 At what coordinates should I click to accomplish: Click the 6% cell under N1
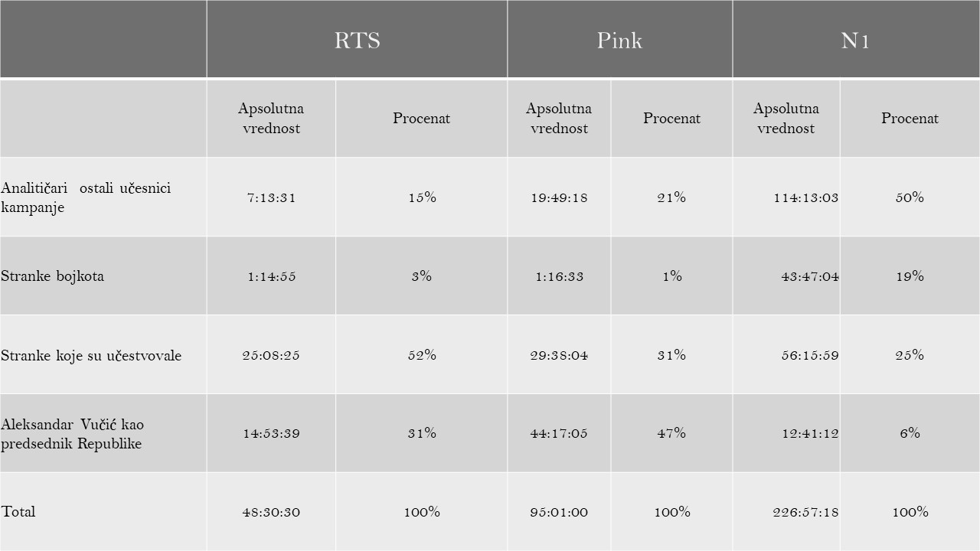910,433
